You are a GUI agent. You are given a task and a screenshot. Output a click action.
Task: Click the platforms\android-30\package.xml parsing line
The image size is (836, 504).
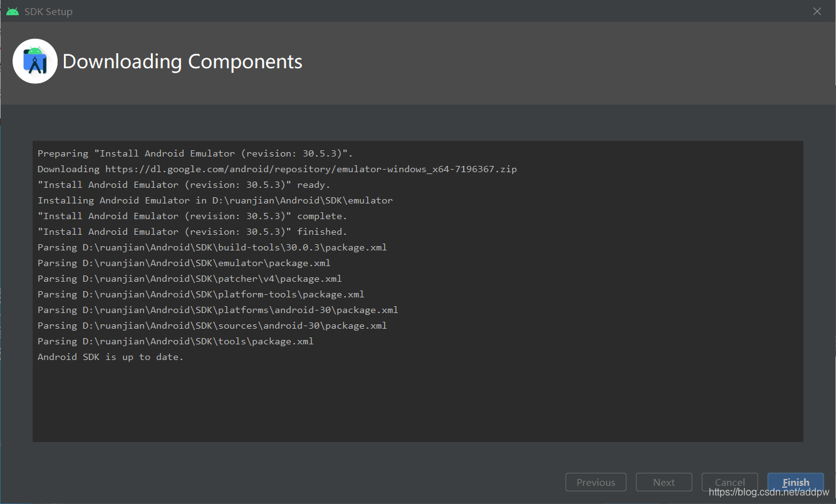[217, 310]
